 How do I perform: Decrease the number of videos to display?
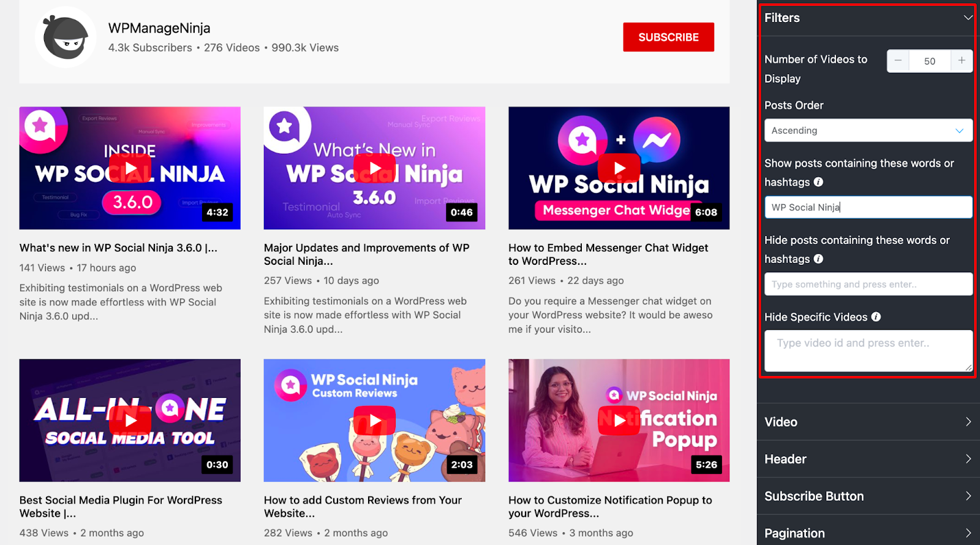898,61
